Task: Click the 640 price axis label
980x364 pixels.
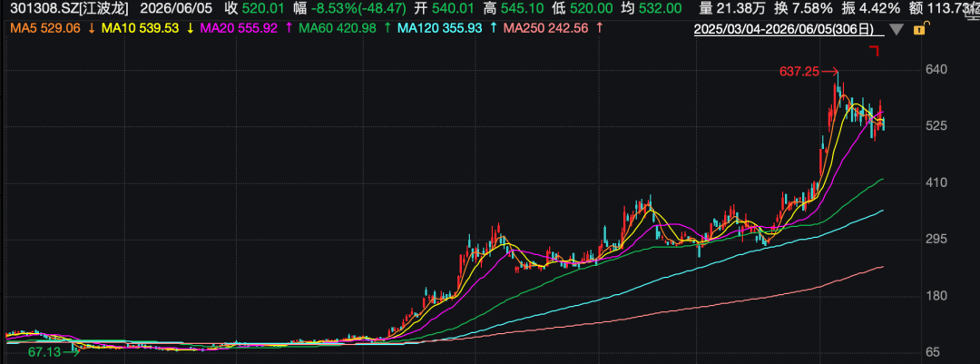Action: [x=936, y=69]
